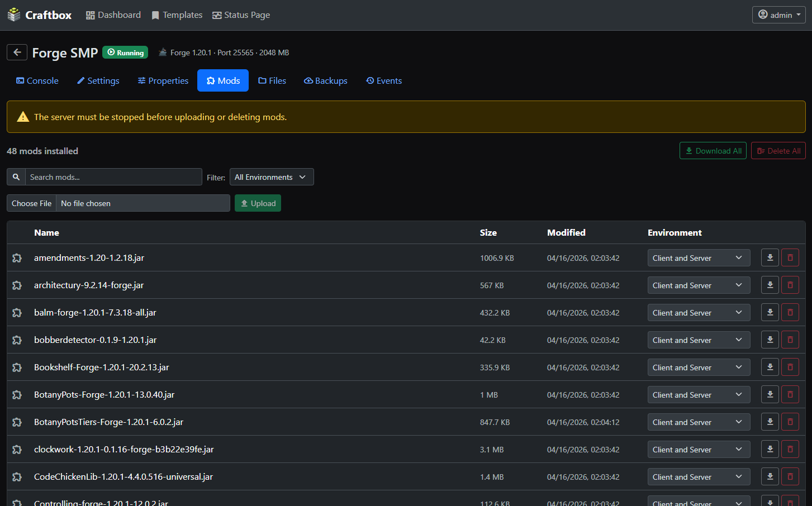Screen dimensions: 812x506
Task: Open the Properties tab
Action: click(x=163, y=80)
